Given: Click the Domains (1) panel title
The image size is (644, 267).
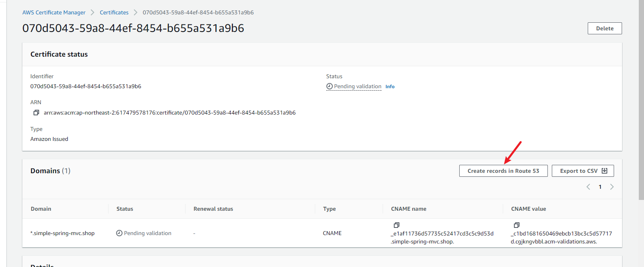Looking at the screenshot, I should 50,171.
